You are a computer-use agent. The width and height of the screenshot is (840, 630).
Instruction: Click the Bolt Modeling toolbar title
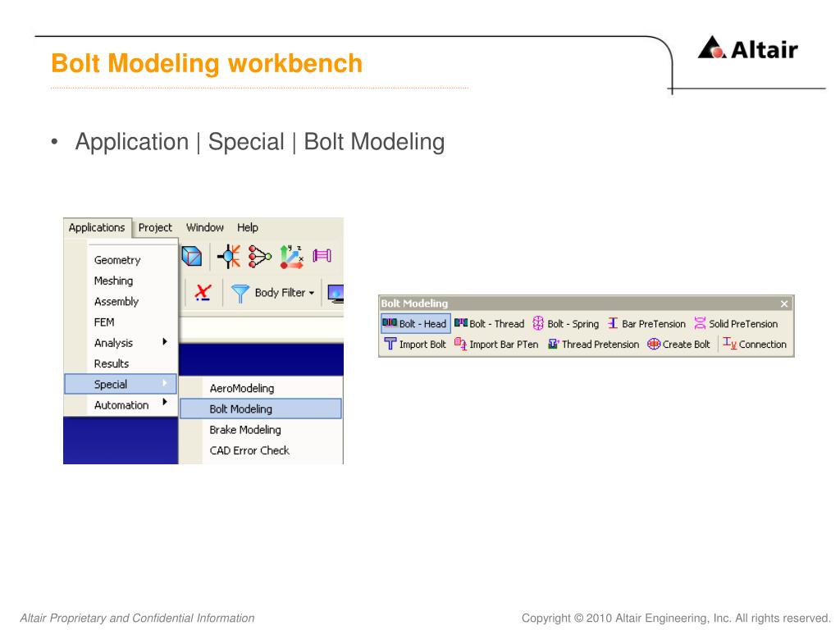[414, 304]
